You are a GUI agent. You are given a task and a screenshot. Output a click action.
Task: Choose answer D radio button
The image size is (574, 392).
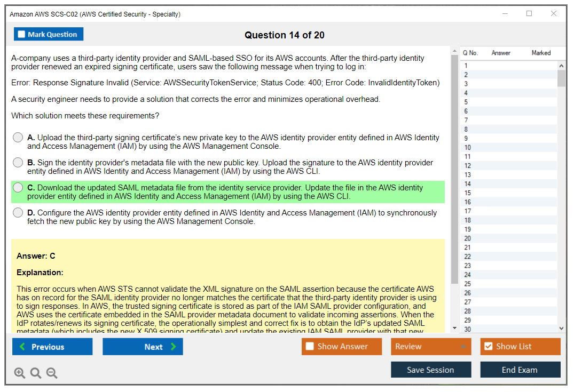tap(18, 213)
